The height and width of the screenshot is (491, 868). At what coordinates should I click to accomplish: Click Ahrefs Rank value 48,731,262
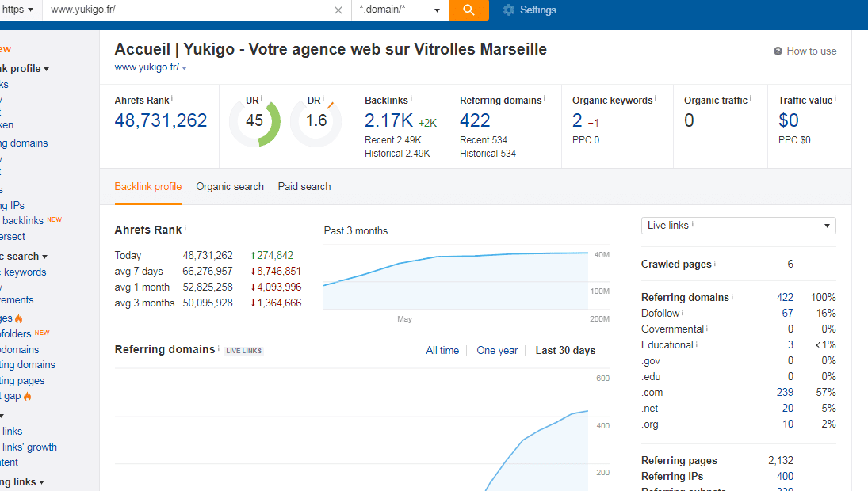point(161,120)
